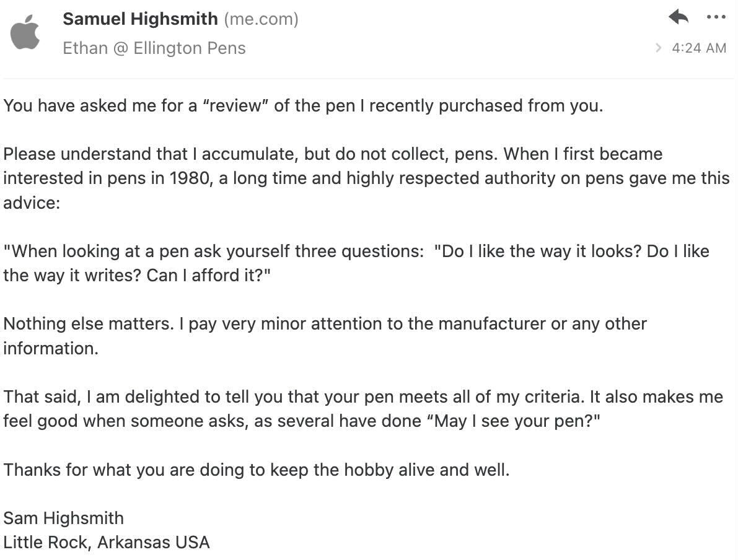Click the word "advice:" in the message
The image size is (738, 560).
coord(32,203)
